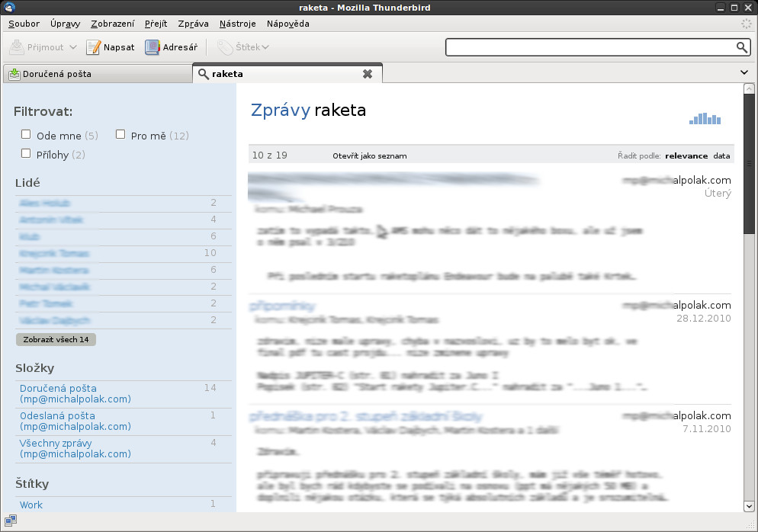
Task: Open the Štítek dropdown menu
Action: pos(265,47)
